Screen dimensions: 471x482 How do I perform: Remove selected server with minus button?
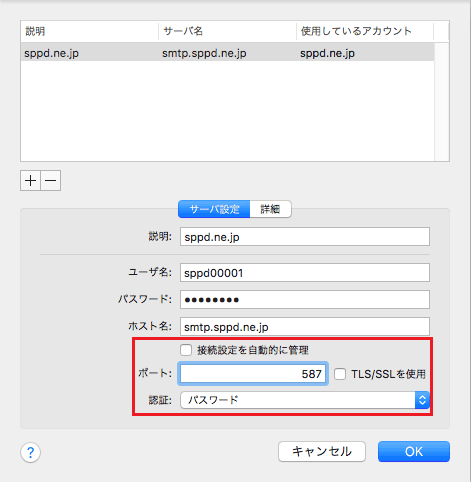51,181
